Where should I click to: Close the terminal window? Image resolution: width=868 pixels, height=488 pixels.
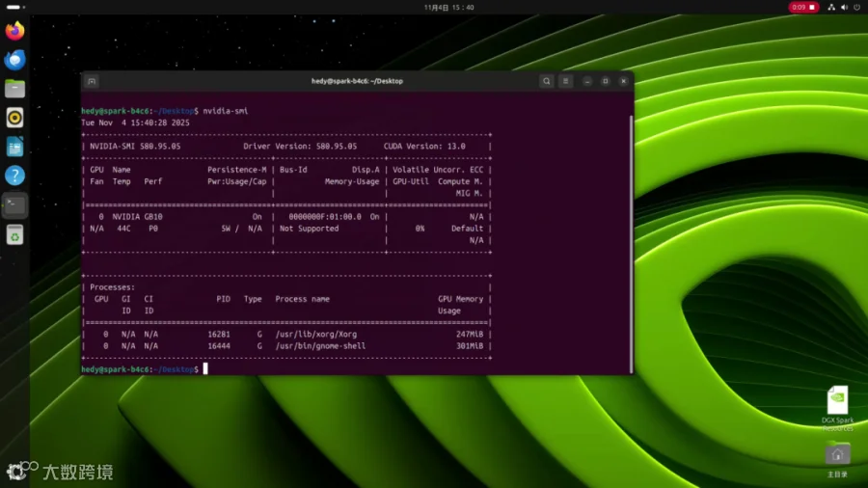[x=623, y=81]
